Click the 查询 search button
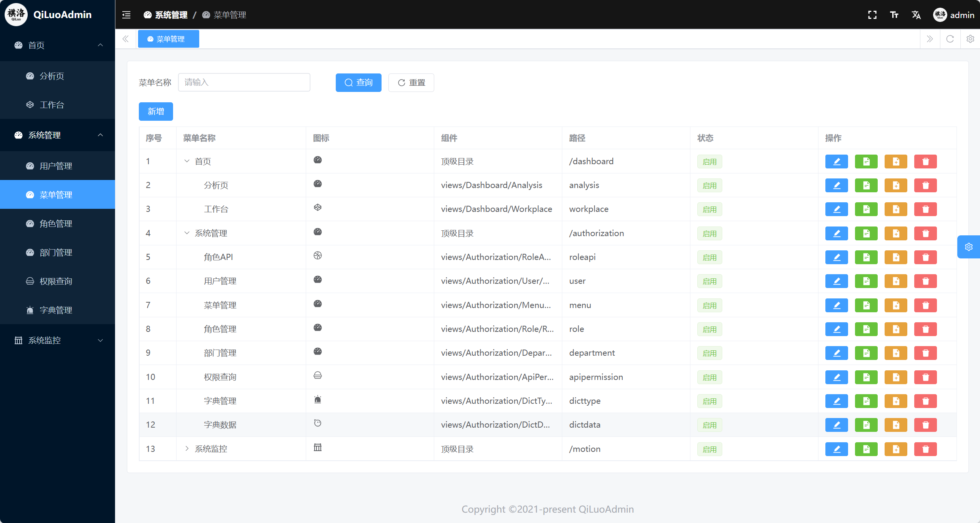This screenshot has height=523, width=980. tap(358, 83)
